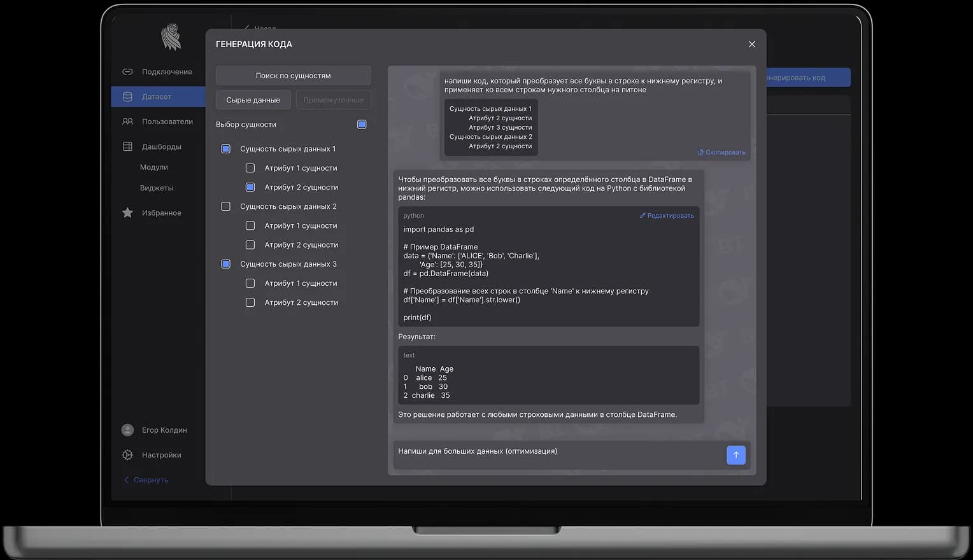973x560 pixels.
Task: Click Редактировать link on python code
Action: pyautogui.click(x=667, y=216)
